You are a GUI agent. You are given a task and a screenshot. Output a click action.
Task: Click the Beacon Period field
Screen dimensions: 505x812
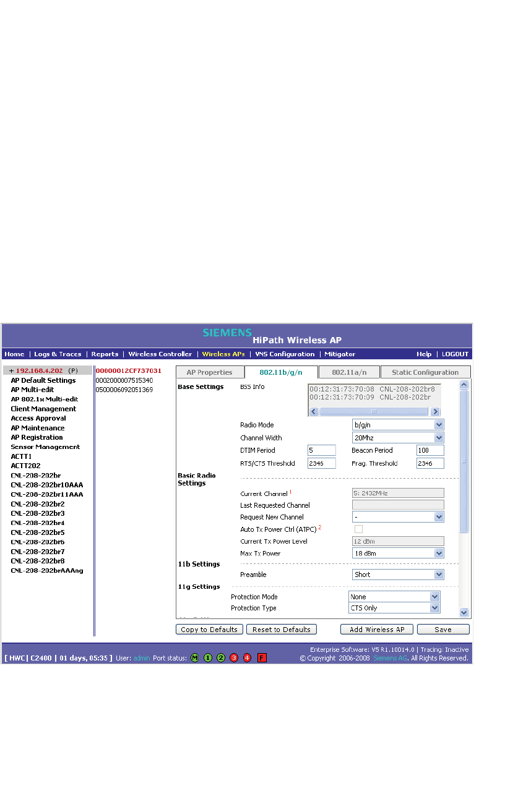430,450
